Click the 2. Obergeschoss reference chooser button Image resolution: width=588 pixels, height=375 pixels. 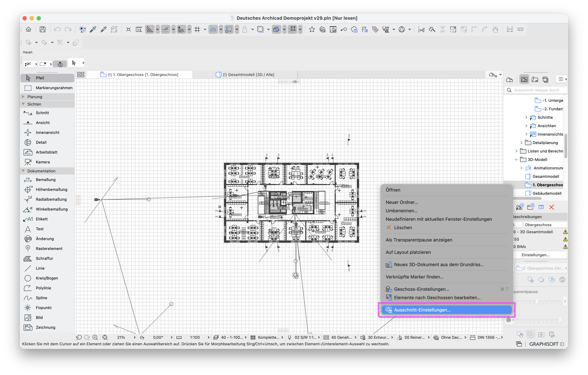coord(541,268)
